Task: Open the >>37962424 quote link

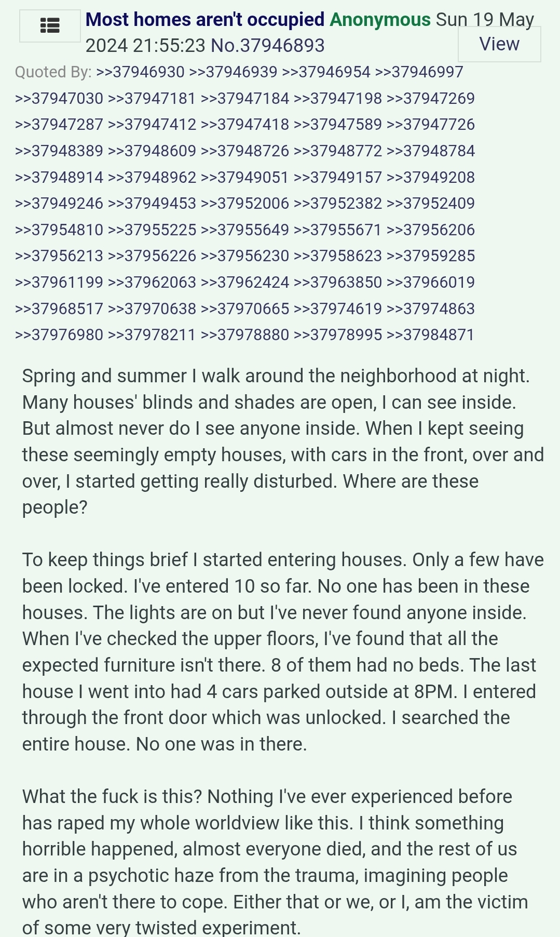Action: click(244, 282)
